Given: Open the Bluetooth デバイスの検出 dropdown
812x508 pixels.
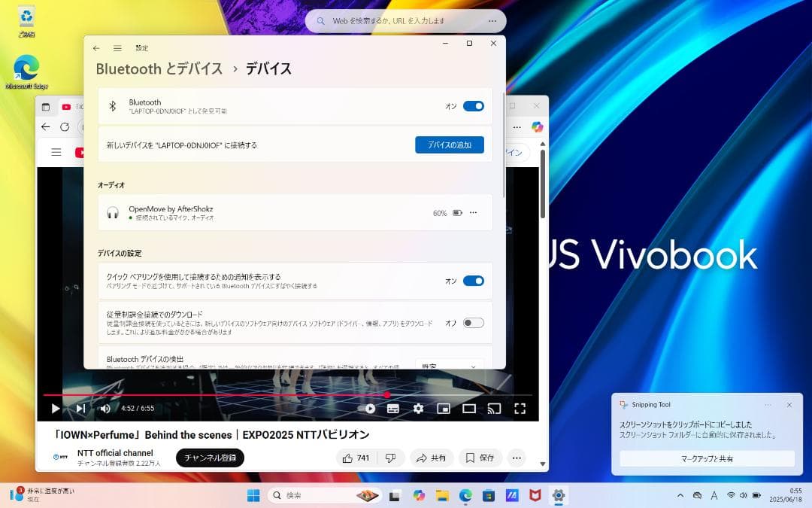Looking at the screenshot, I should [449, 364].
